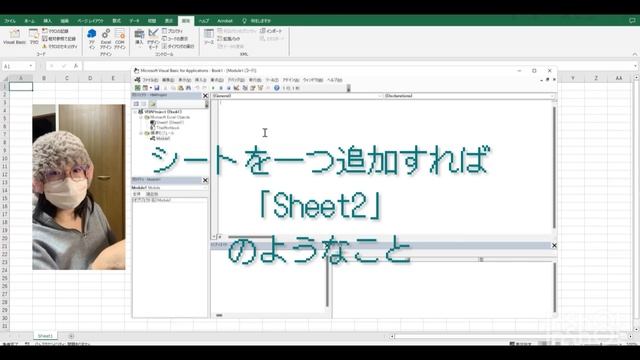
Task: Open the Macros list button in ribbon
Action: point(34,37)
